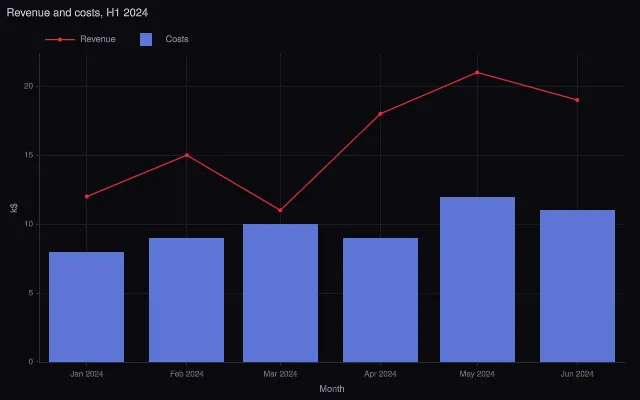The image size is (640, 400).
Task: Select the May 2024 costs bar
Action: [478, 280]
